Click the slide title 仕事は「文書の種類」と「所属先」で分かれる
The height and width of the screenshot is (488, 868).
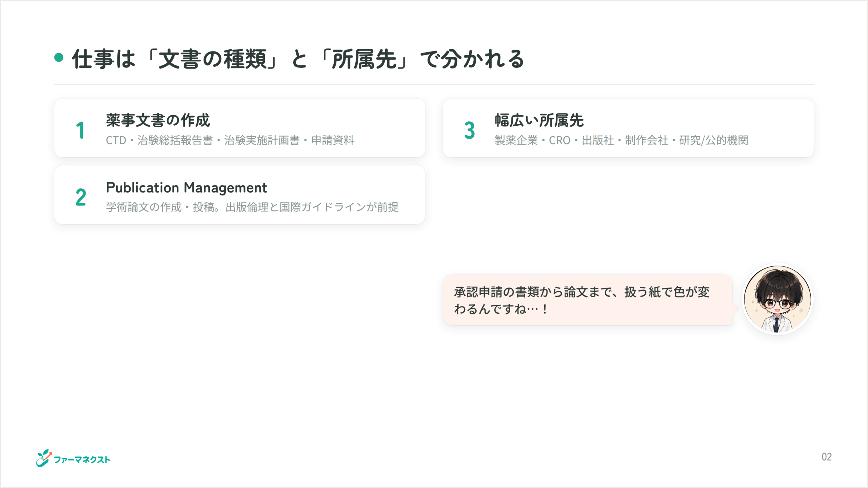[x=298, y=59]
